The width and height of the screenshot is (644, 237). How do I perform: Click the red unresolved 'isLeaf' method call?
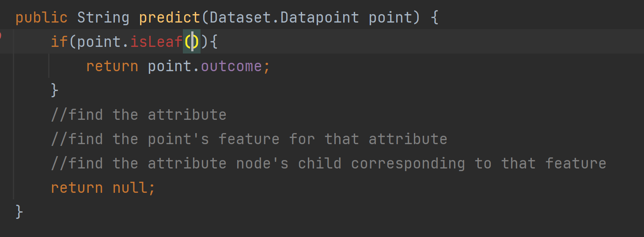tap(156, 42)
